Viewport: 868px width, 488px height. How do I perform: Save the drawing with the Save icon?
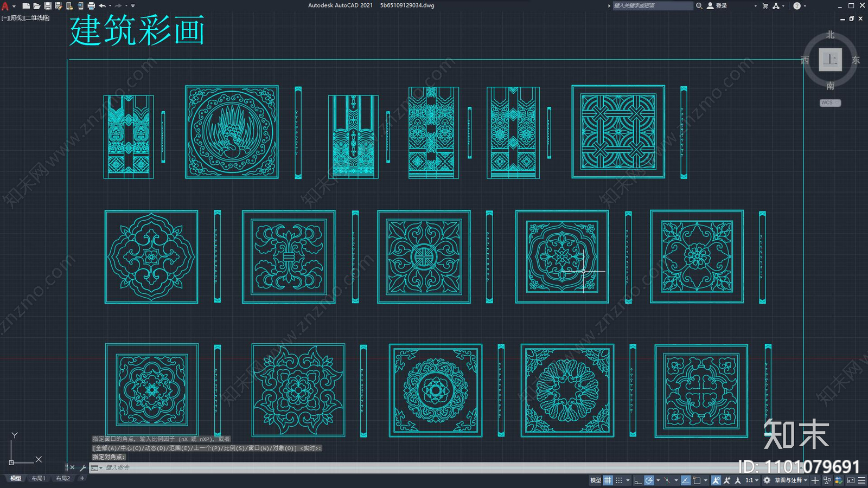point(48,6)
